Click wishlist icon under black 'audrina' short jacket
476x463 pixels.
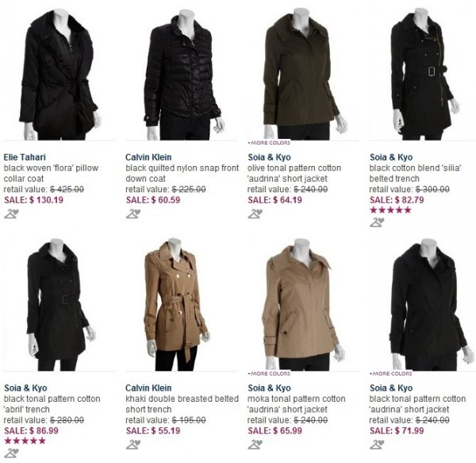[377, 445]
